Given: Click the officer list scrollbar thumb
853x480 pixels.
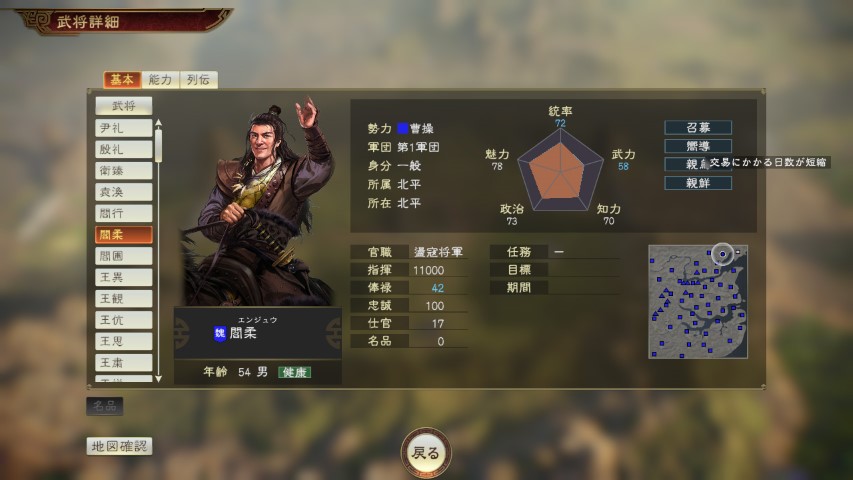Looking at the screenshot, I should point(158,145).
